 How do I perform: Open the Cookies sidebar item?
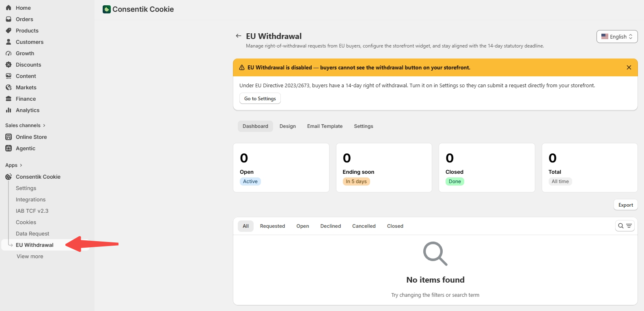coord(26,222)
